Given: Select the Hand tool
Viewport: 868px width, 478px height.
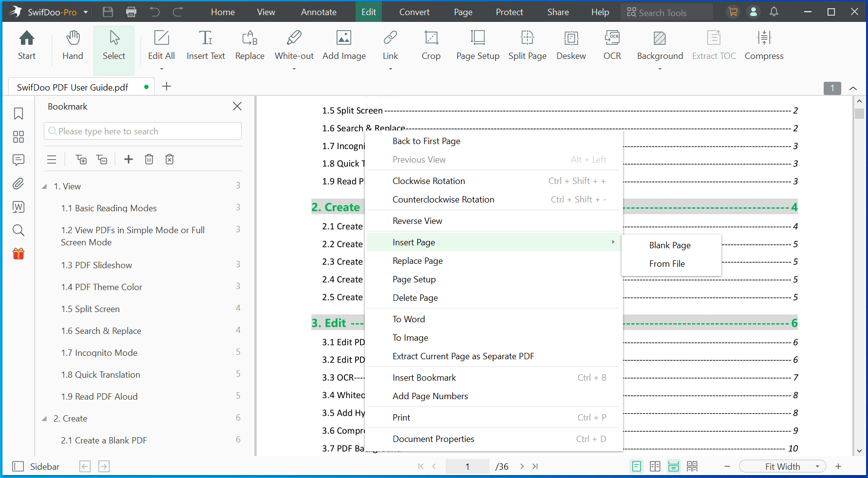Looking at the screenshot, I should point(73,45).
